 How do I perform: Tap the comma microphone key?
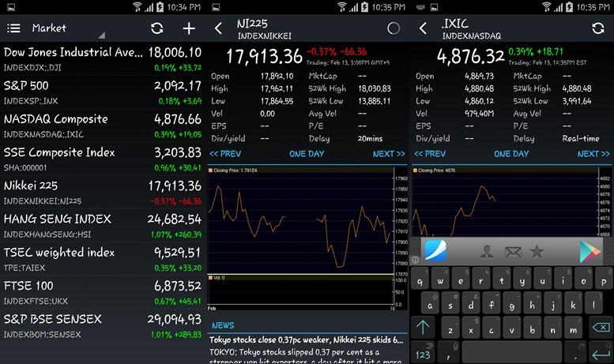[x=449, y=352]
